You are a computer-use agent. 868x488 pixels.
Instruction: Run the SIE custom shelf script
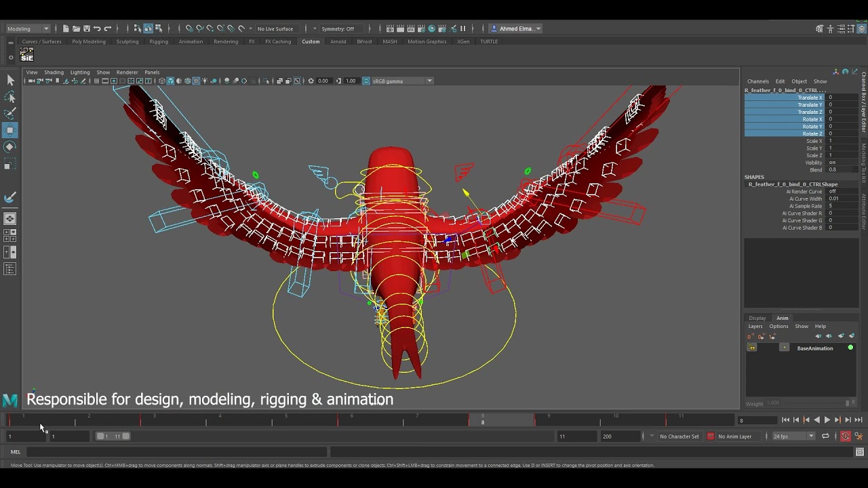click(27, 55)
